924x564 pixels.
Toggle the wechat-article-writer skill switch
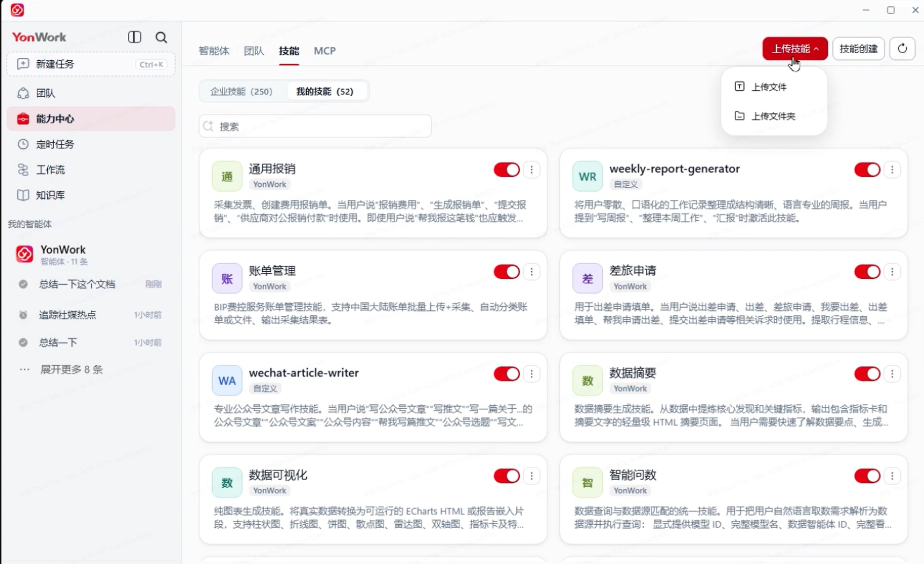coord(507,374)
